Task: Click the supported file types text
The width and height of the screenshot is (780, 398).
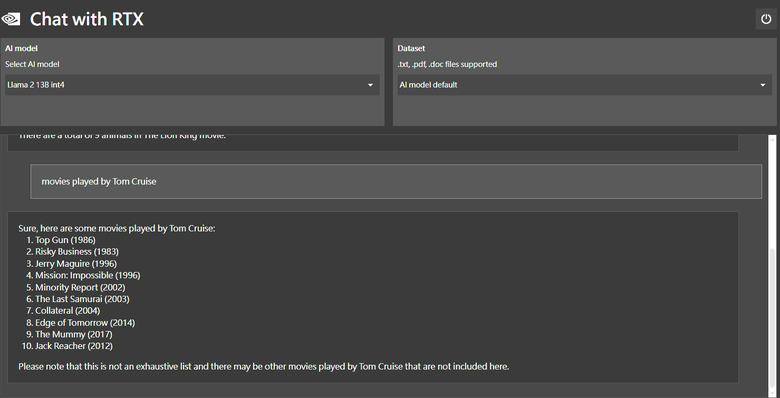Action: [447, 64]
